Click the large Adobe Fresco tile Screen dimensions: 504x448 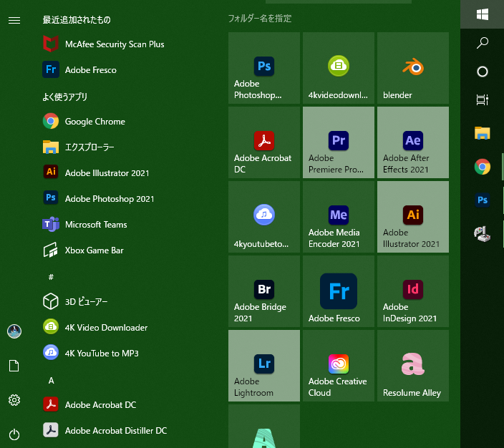(x=339, y=291)
